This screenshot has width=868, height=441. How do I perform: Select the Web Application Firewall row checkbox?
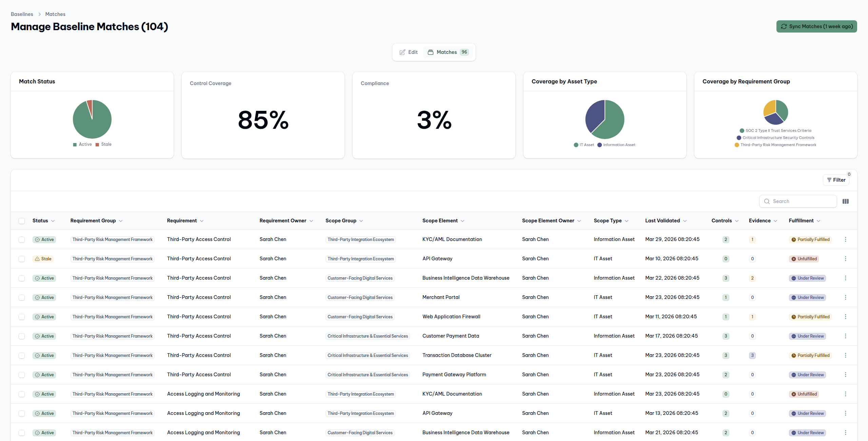[x=22, y=317]
